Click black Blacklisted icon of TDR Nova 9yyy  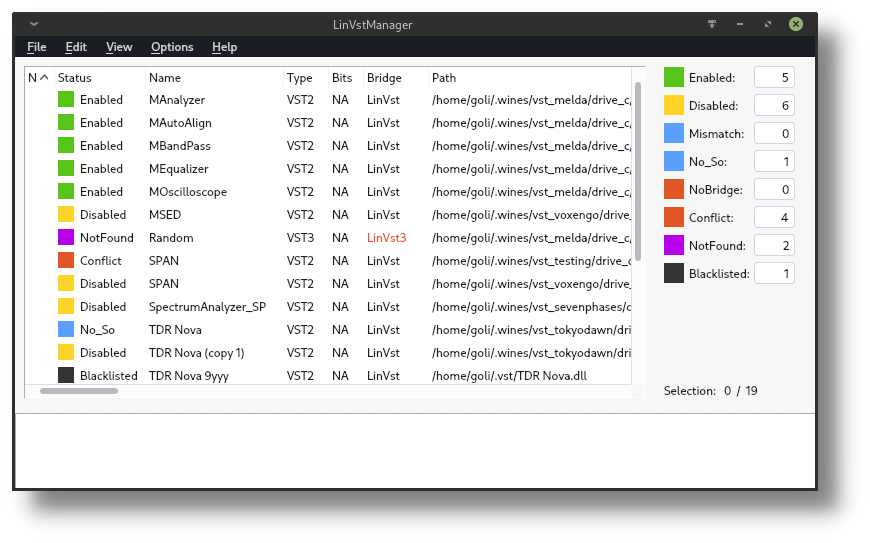[66, 375]
